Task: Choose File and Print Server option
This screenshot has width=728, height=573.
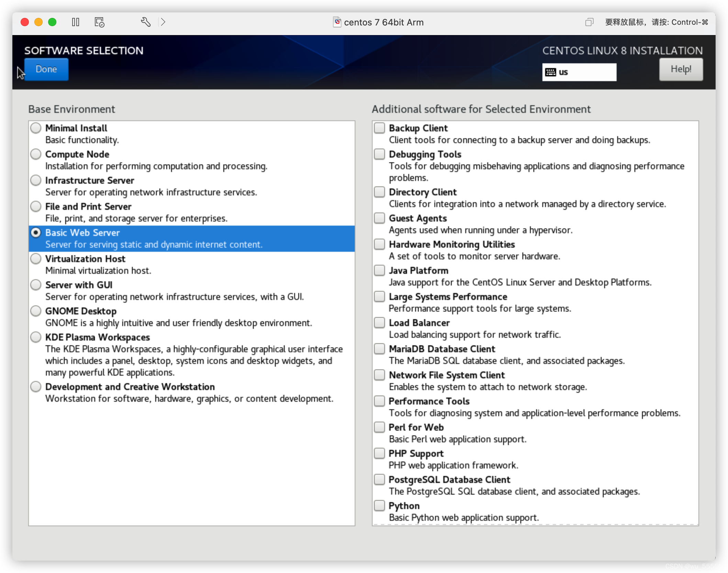Action: point(36,206)
